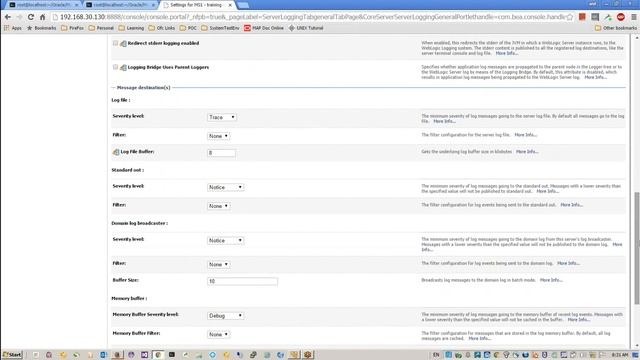The image size is (640, 360).
Task: Click the red stop-sign extension icon
Action: [x=621, y=17]
